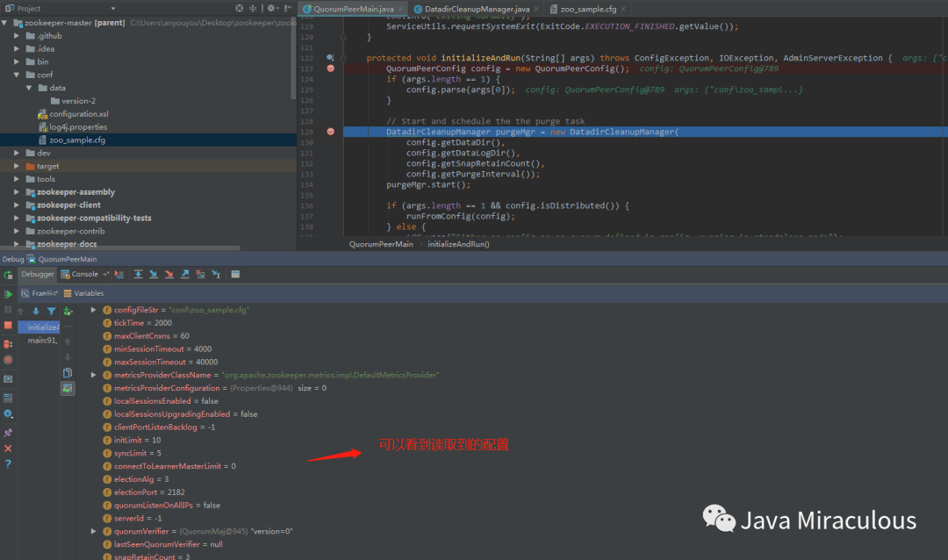Collapse the zookeeper-master root folder
This screenshot has height=560, width=948.
pos(5,23)
